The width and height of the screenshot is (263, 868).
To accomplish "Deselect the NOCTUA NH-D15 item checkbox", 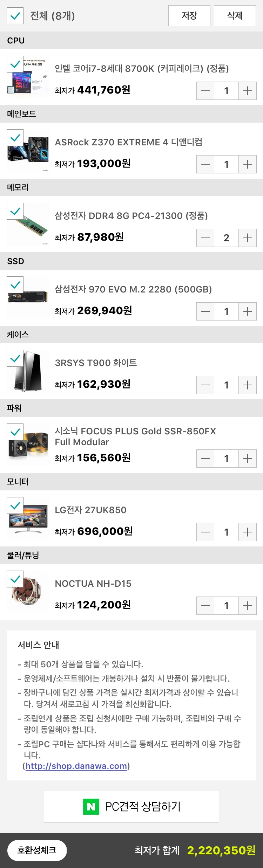I will click(x=15, y=579).
